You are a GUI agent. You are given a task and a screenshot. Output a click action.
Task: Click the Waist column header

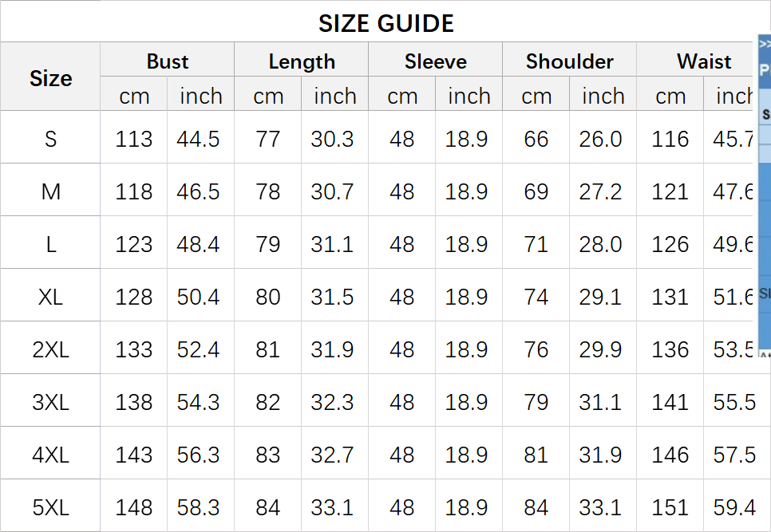pyautogui.click(x=704, y=61)
